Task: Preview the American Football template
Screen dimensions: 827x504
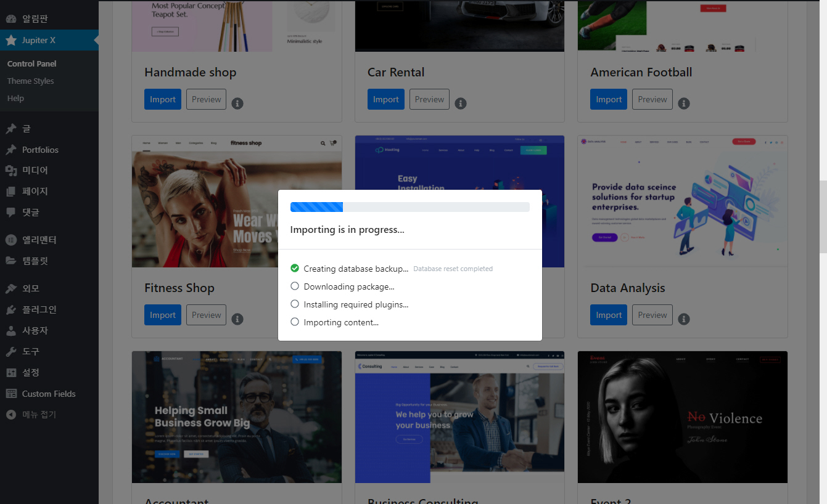Action: (x=652, y=99)
